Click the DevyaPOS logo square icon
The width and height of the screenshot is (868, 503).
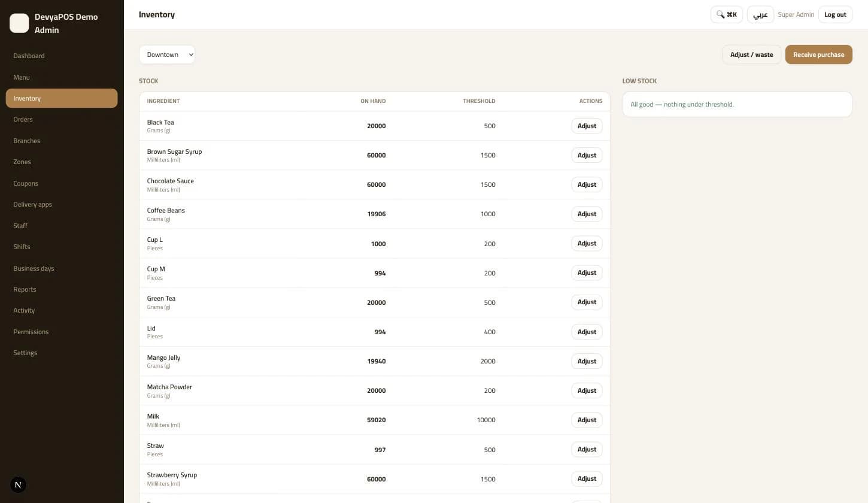pos(19,23)
